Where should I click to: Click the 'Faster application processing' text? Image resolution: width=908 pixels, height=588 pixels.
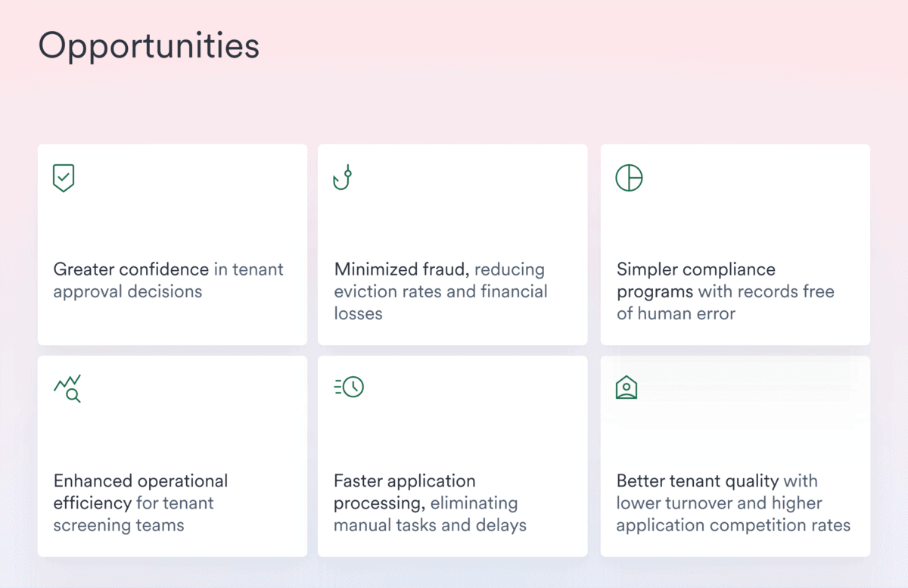coord(405,492)
